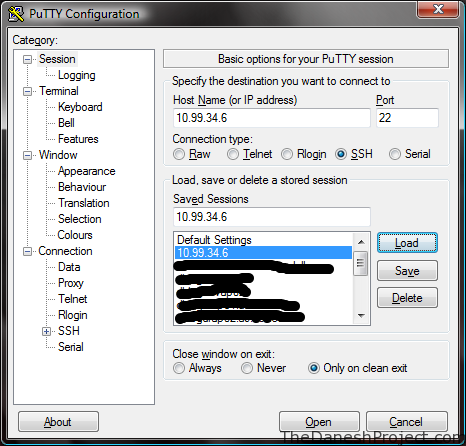Open the Proxy settings panel

pos(71,283)
